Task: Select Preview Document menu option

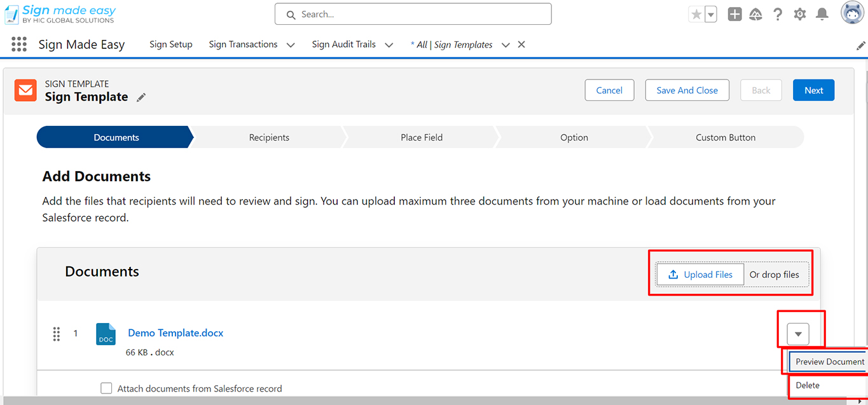Action: point(829,362)
